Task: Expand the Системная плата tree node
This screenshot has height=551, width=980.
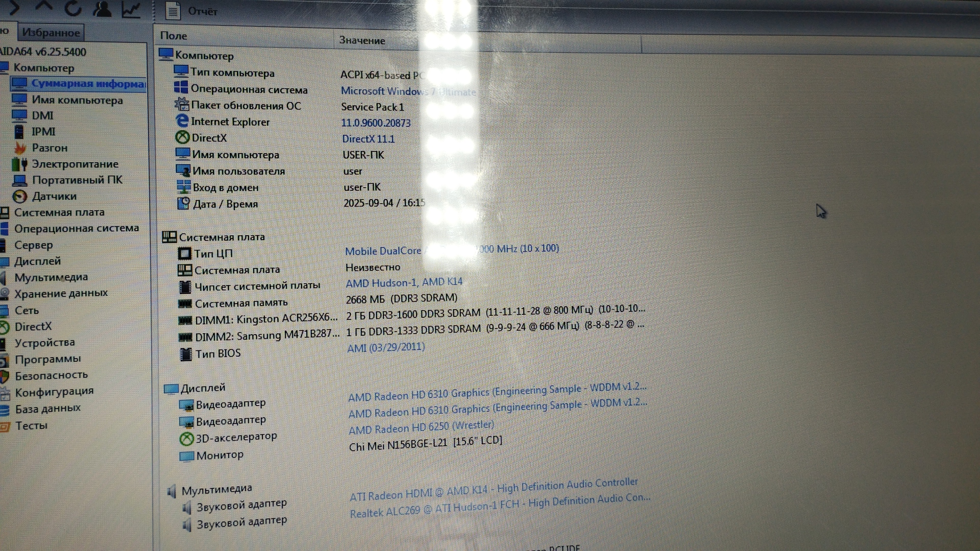Action: pos(59,212)
